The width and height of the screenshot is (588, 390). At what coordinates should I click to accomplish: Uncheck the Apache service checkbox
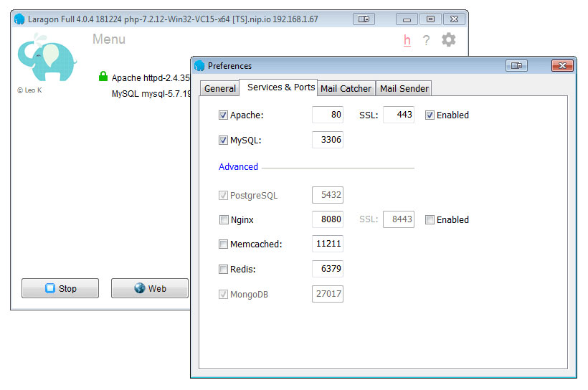coord(223,115)
